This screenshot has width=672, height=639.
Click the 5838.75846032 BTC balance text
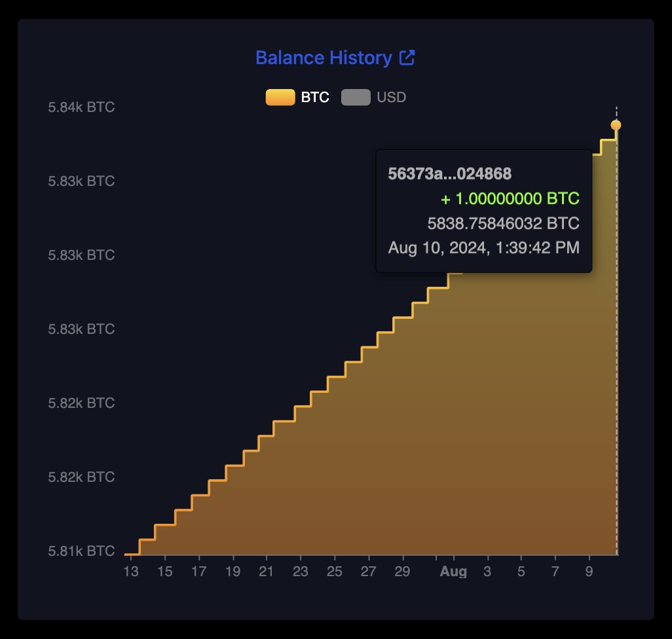tap(503, 223)
